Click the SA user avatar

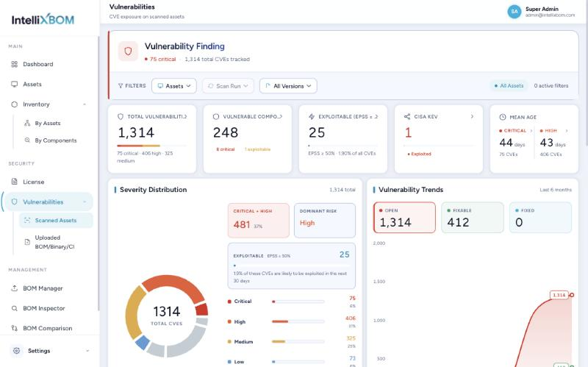pyautogui.click(x=514, y=12)
